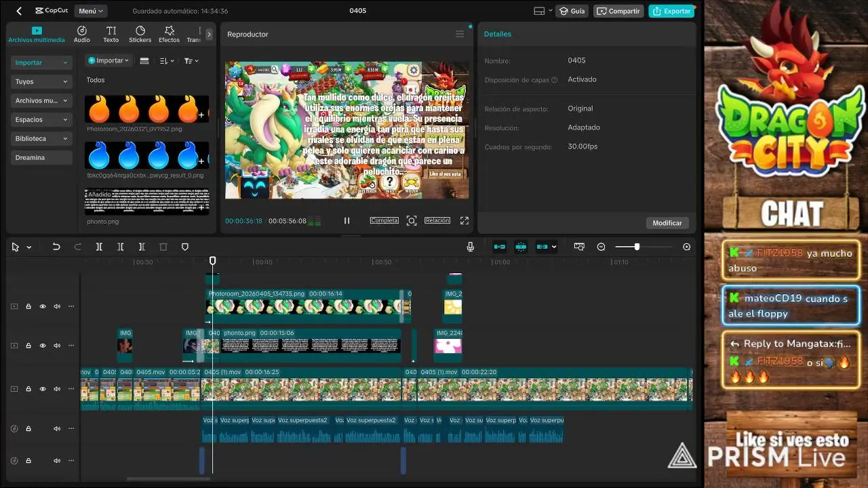Trim the clip's right side at playhead
The image size is (868, 488).
(x=142, y=247)
